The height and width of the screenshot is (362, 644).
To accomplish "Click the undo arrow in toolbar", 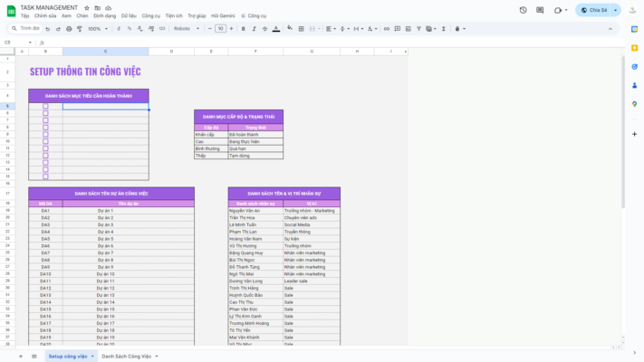I will click(x=50, y=29).
